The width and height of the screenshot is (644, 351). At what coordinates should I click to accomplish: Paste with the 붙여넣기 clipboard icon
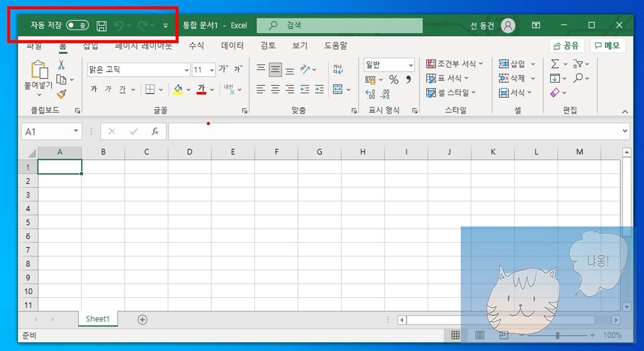coord(39,70)
